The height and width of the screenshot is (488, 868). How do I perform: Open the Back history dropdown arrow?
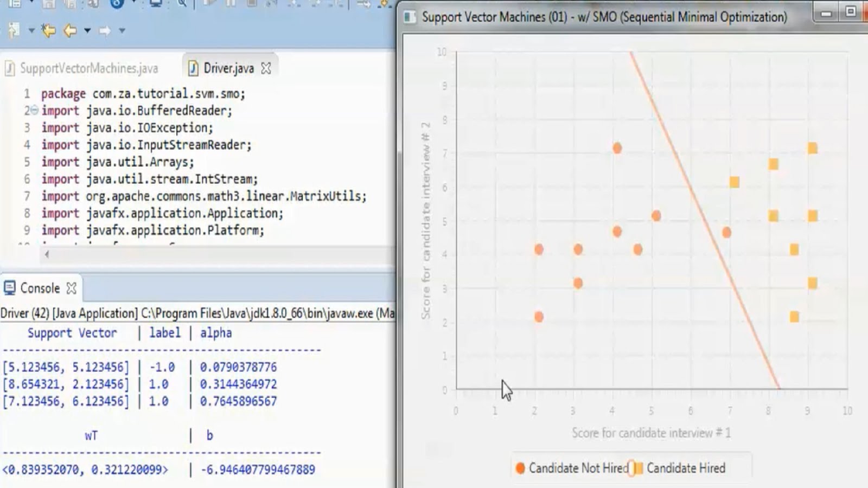pyautogui.click(x=87, y=31)
